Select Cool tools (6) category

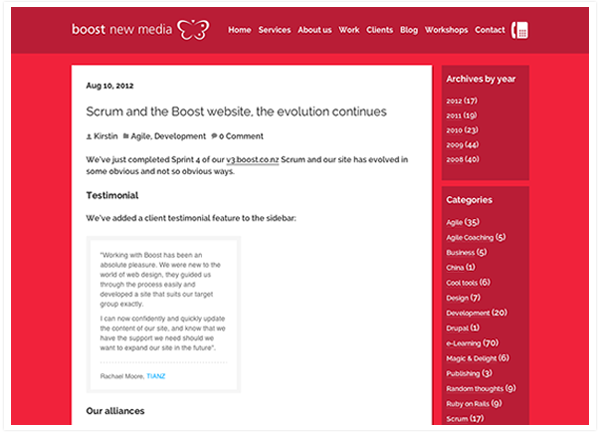pos(468,282)
